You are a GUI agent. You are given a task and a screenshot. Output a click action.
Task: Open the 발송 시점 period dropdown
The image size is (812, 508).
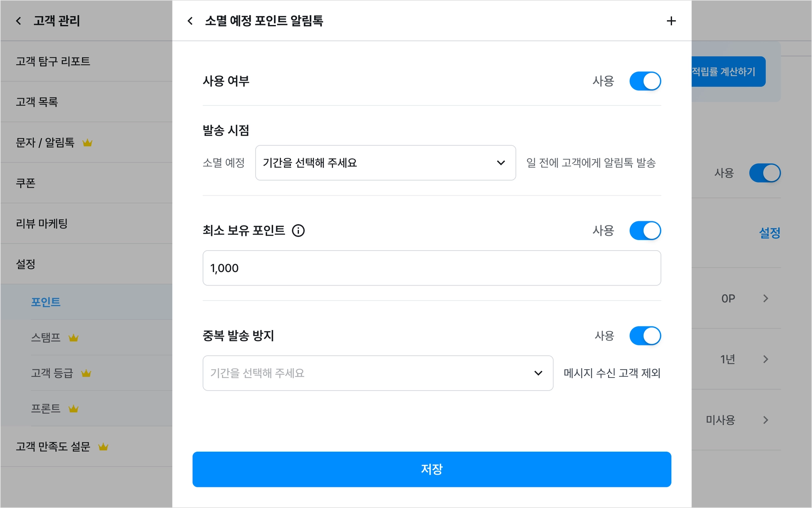[x=385, y=163]
